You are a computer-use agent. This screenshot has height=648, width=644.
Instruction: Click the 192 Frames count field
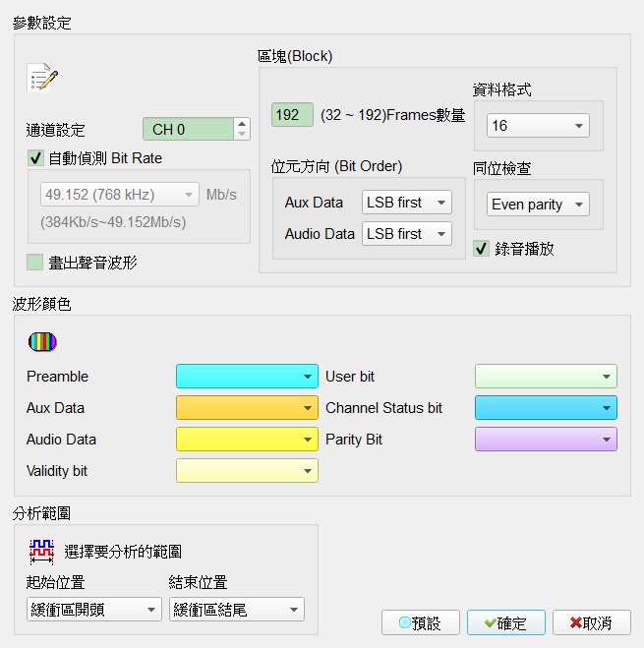pyautogui.click(x=292, y=114)
